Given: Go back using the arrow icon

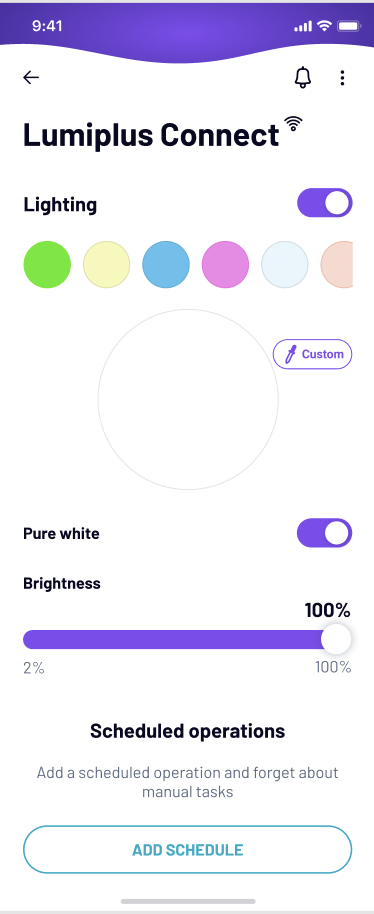Looking at the screenshot, I should click(31, 78).
